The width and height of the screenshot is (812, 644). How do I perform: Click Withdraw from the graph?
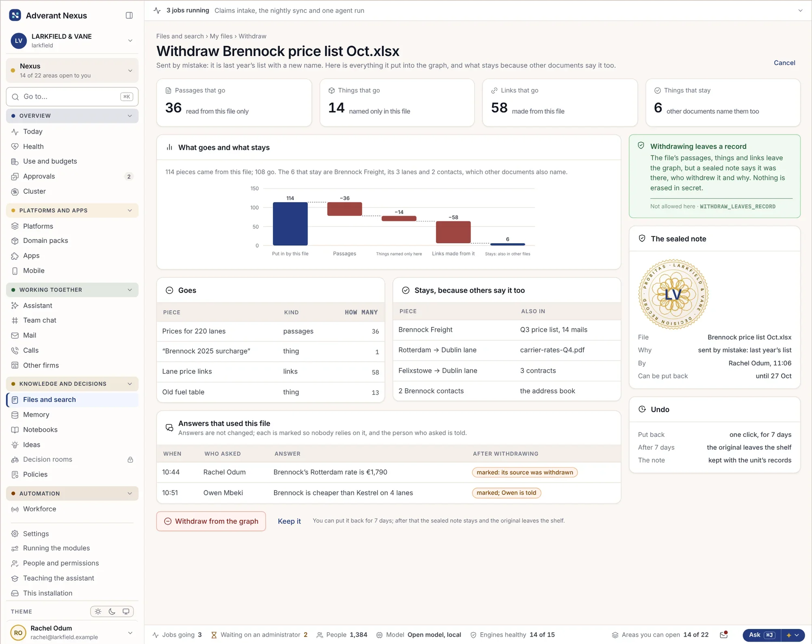211,521
